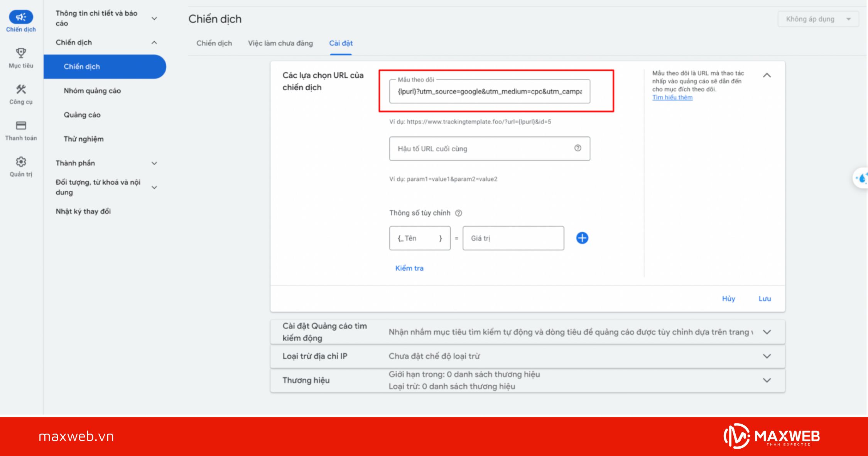Screen dimensions: 868x456
Task: Click the Lưu button
Action: tap(765, 298)
